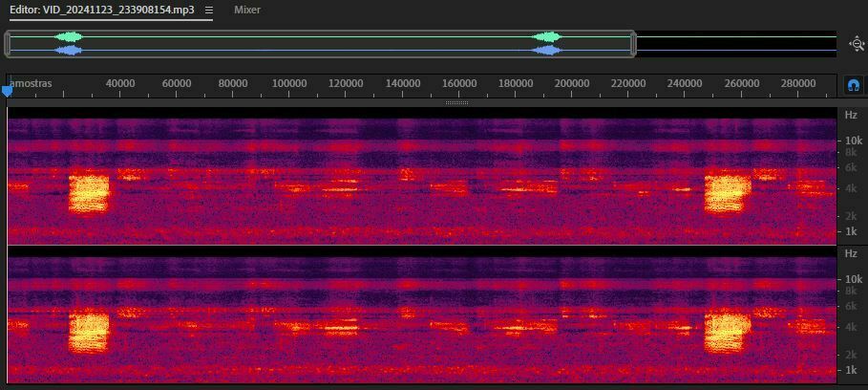This screenshot has height=390, width=868.
Task: Click the upper channel Hz scale label
Action: tap(851, 115)
